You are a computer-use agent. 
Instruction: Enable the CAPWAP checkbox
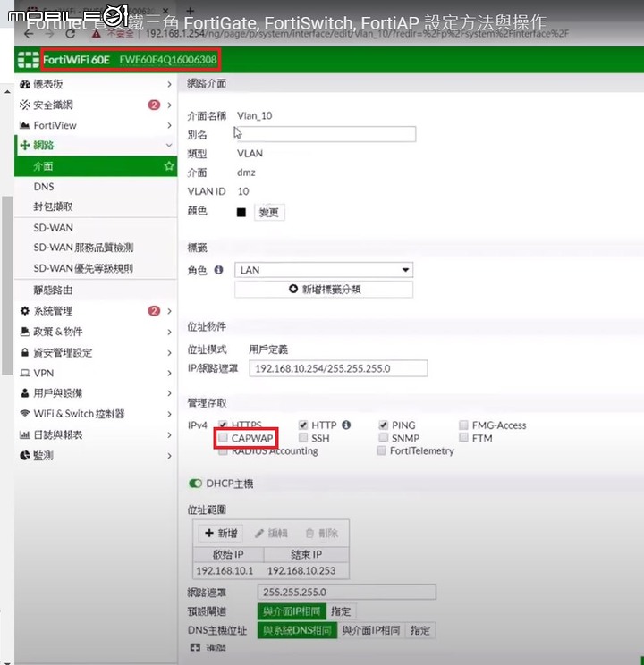(223, 438)
